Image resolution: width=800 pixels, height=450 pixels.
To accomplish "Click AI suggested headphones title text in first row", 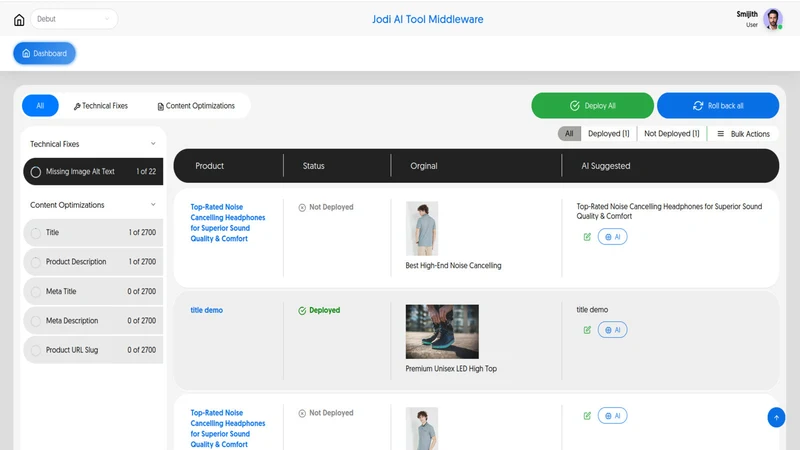I will 669,211.
